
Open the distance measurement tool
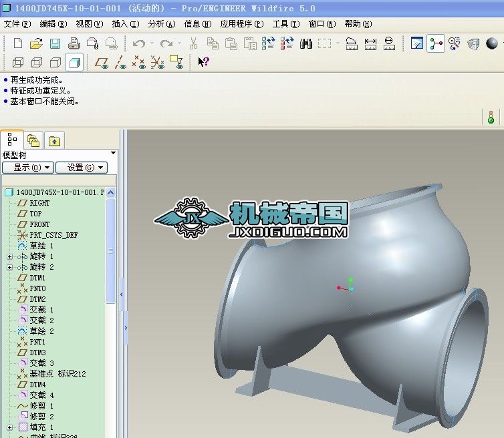coord(370,43)
